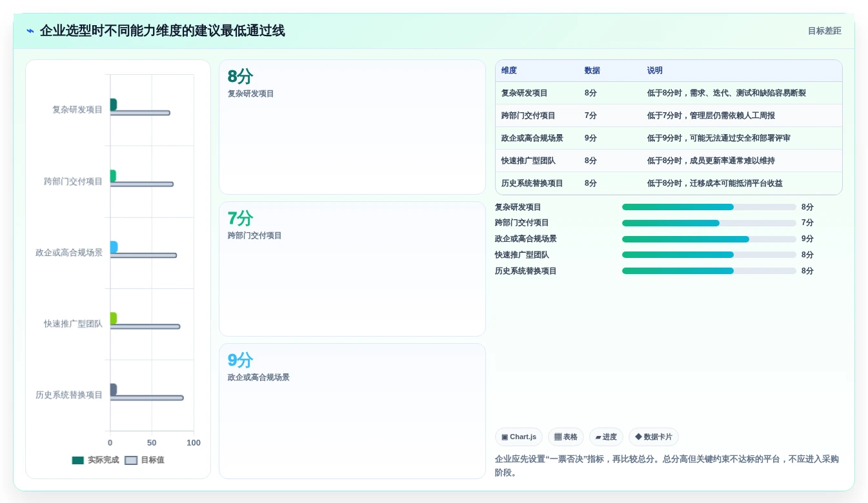
Task: Click description 低于8分时,迁移成本可能抵消平台收益
Action: point(715,183)
